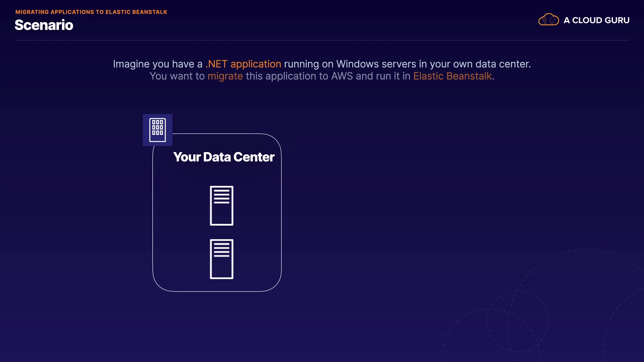Click the word "running" in the description
644x362 pixels.
point(301,64)
